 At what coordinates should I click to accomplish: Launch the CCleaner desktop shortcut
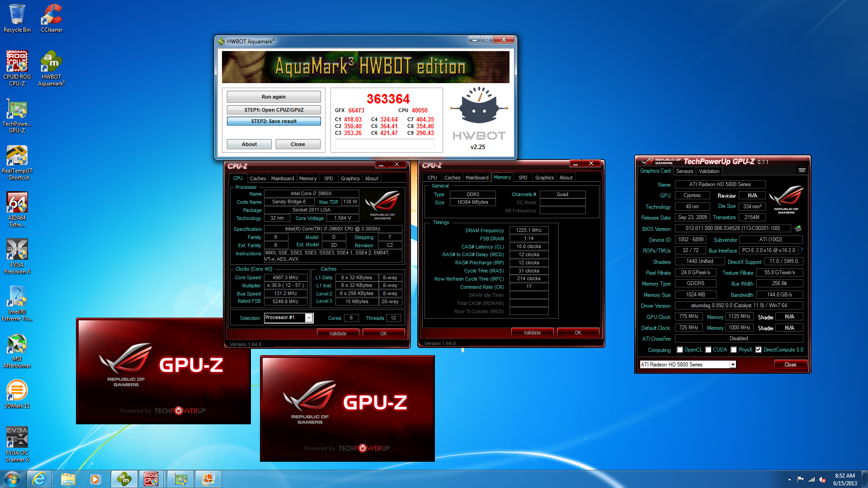point(52,18)
